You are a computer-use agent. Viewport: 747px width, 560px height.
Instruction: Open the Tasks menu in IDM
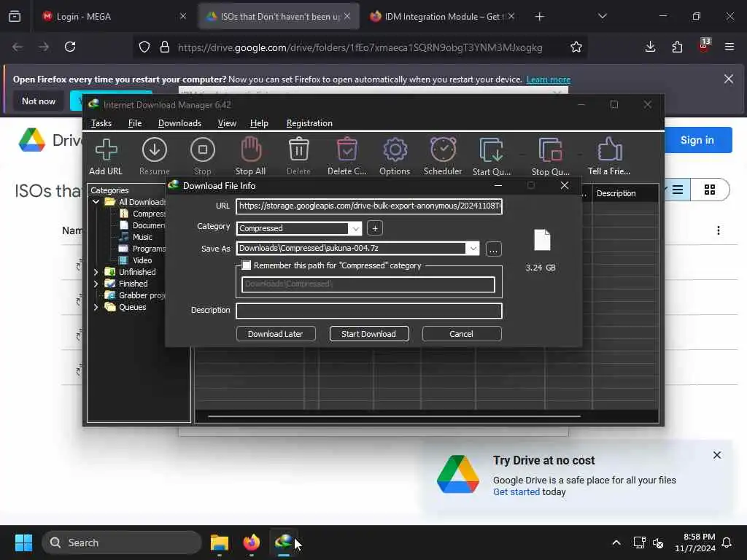101,123
